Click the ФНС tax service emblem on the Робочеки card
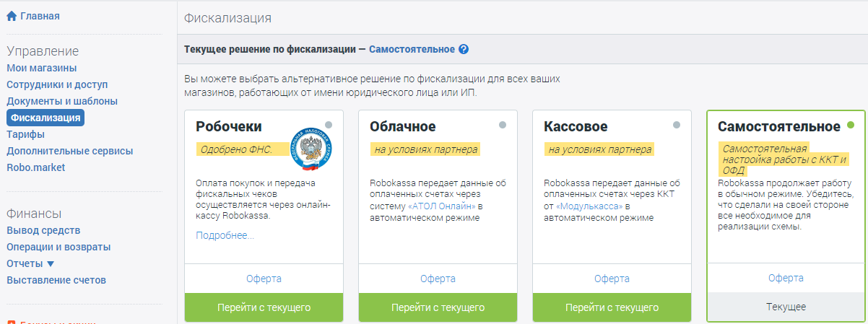The height and width of the screenshot is (324, 868). (x=312, y=148)
